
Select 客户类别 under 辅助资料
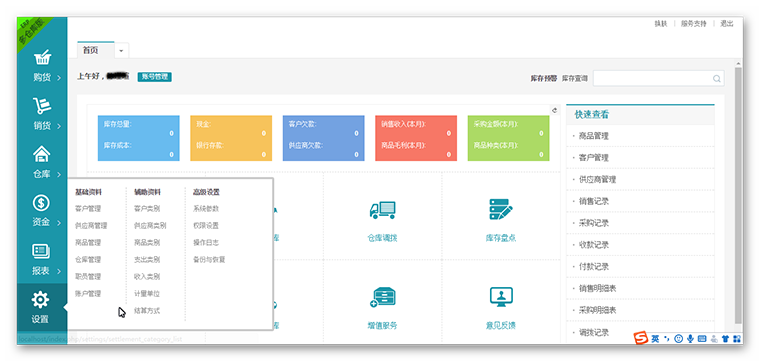point(147,209)
